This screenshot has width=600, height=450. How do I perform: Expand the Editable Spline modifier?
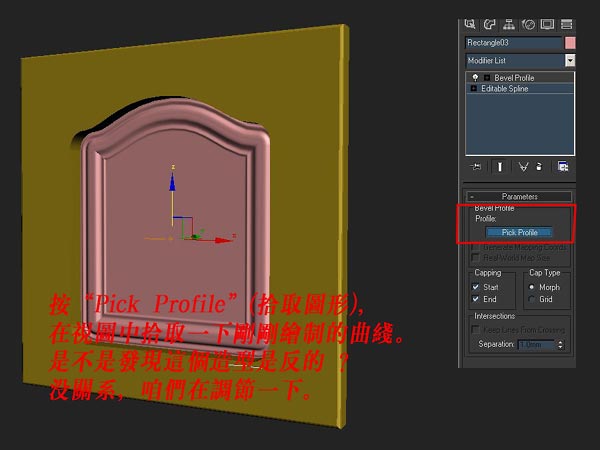coord(473,89)
